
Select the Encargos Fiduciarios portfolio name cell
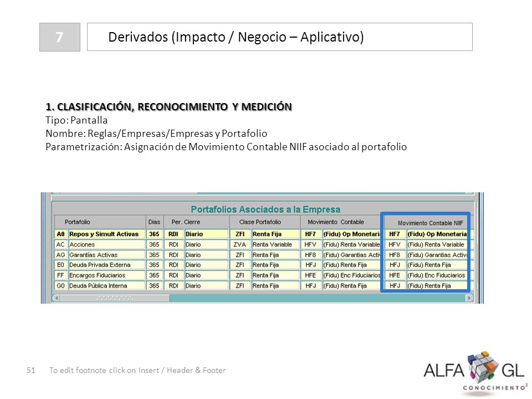(x=106, y=275)
